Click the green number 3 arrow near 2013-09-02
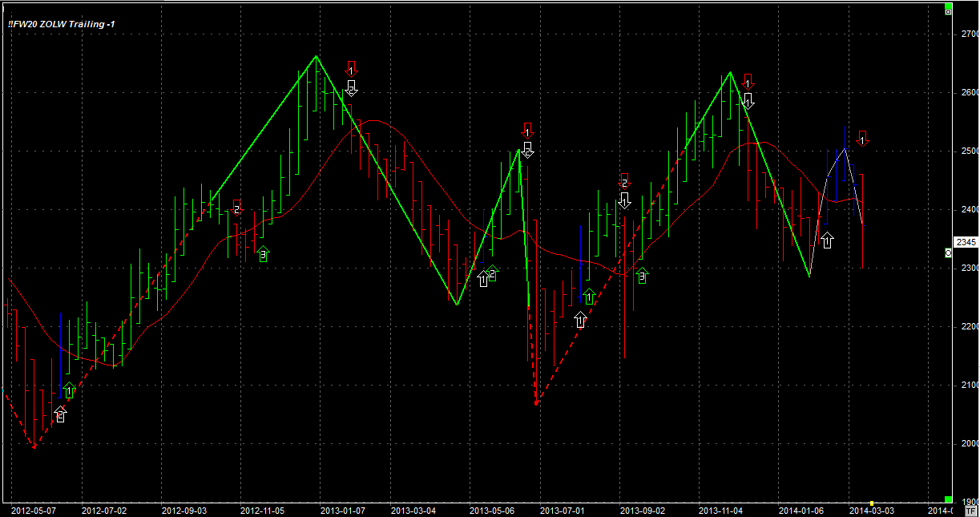The height and width of the screenshot is (517, 980). tap(642, 275)
